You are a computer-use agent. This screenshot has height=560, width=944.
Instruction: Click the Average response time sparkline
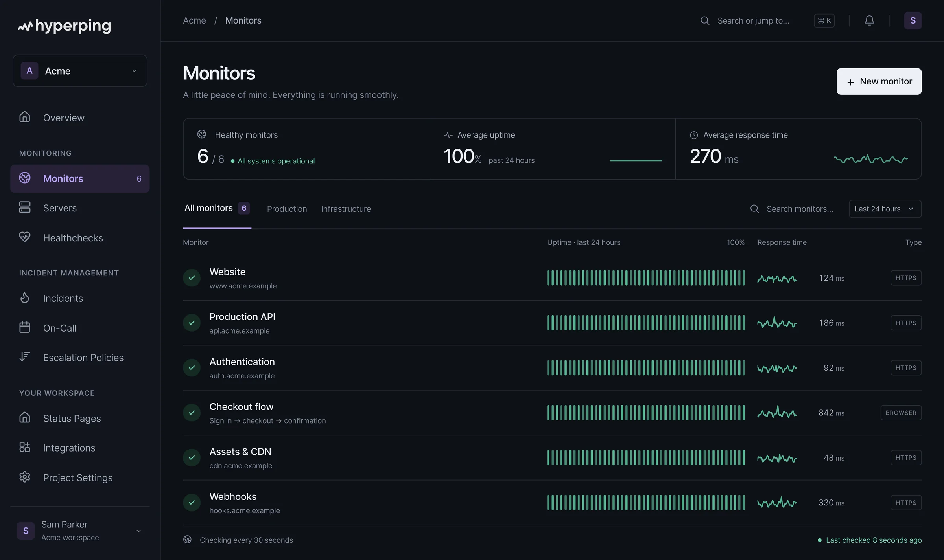[x=871, y=159]
